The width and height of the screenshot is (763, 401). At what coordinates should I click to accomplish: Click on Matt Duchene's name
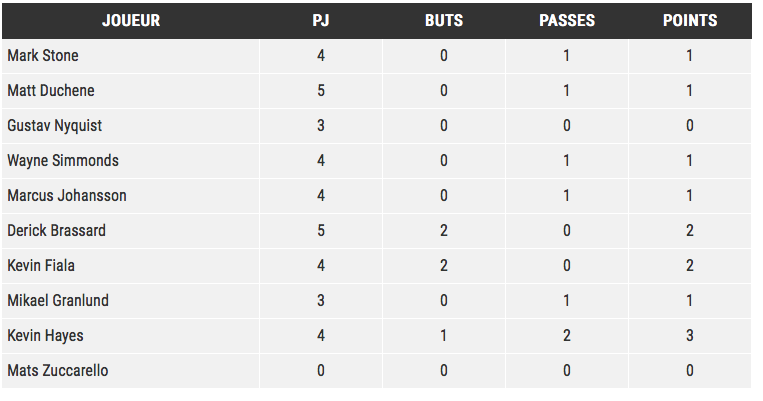(51, 91)
